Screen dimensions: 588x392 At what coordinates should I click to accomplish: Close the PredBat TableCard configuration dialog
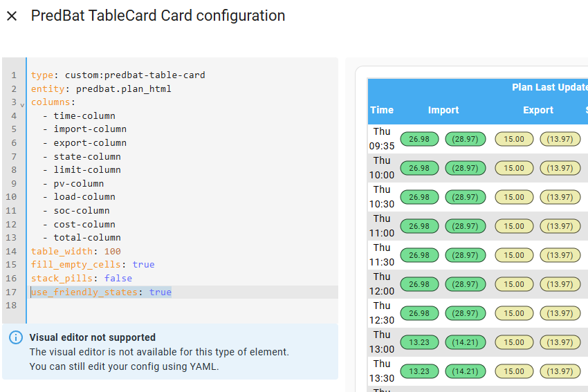(12, 16)
